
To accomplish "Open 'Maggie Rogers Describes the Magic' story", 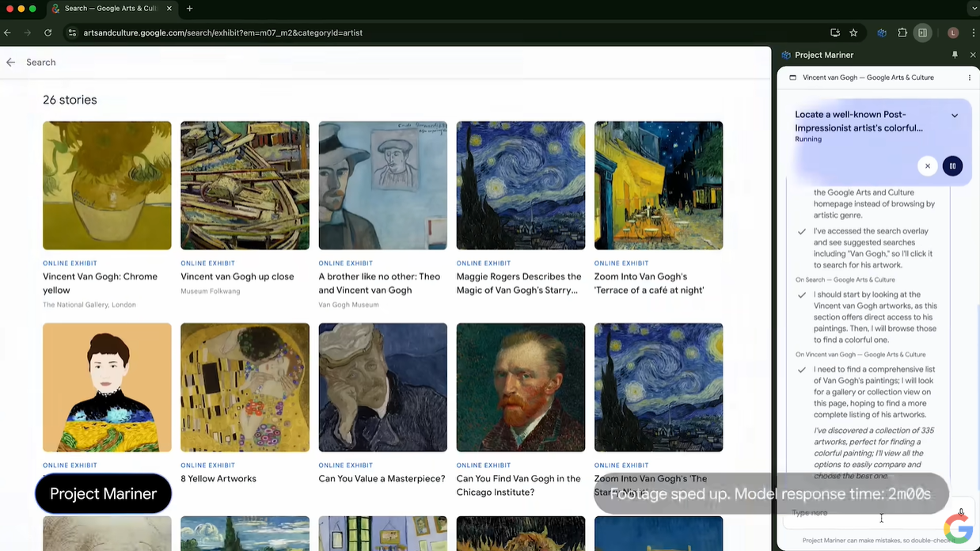I will [x=519, y=283].
